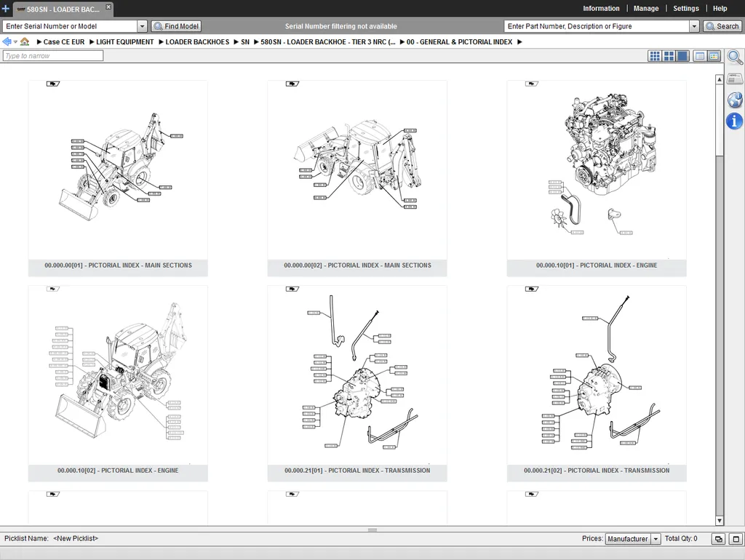Expand the arrow after GENERAL & PICTORIAL INDEX
This screenshot has height=560, width=745.
pos(519,41)
